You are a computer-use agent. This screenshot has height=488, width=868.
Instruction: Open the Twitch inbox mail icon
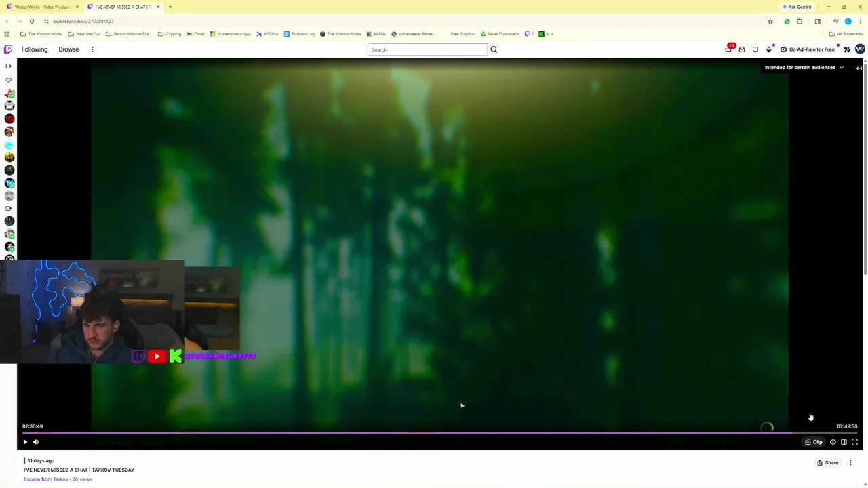(742, 49)
